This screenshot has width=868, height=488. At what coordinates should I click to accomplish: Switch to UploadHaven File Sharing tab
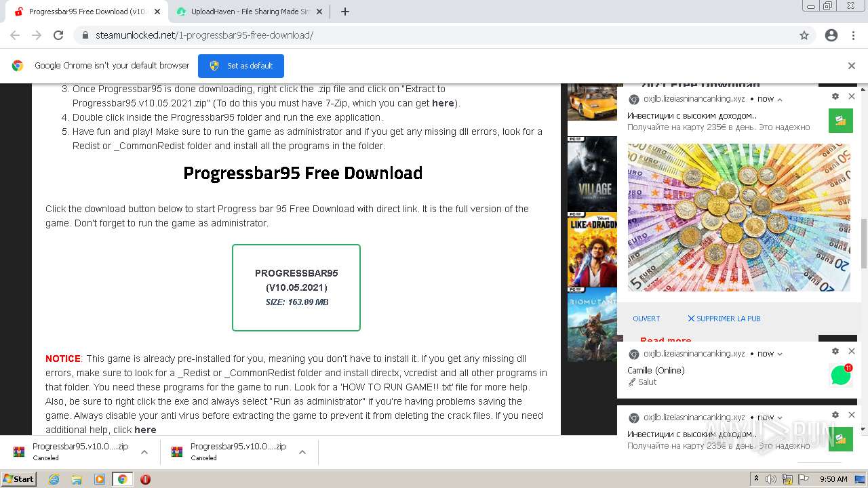coord(249,12)
